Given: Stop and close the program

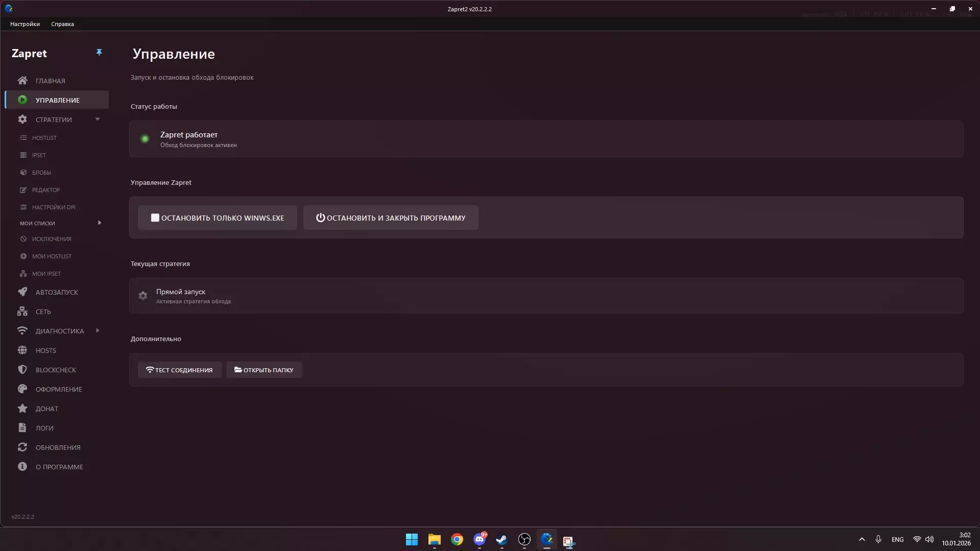Looking at the screenshot, I should coord(391,218).
